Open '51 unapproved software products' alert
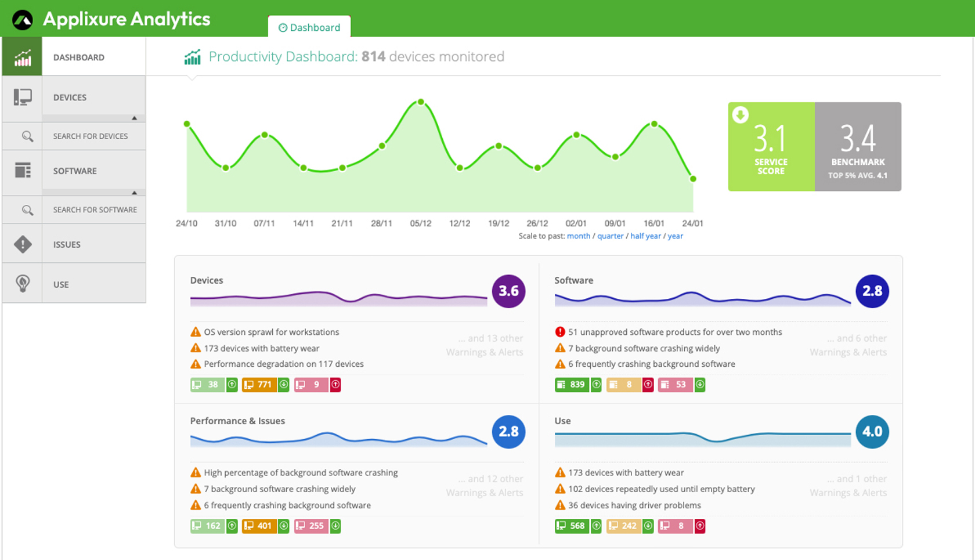Image resolution: width=975 pixels, height=560 pixels. (675, 332)
